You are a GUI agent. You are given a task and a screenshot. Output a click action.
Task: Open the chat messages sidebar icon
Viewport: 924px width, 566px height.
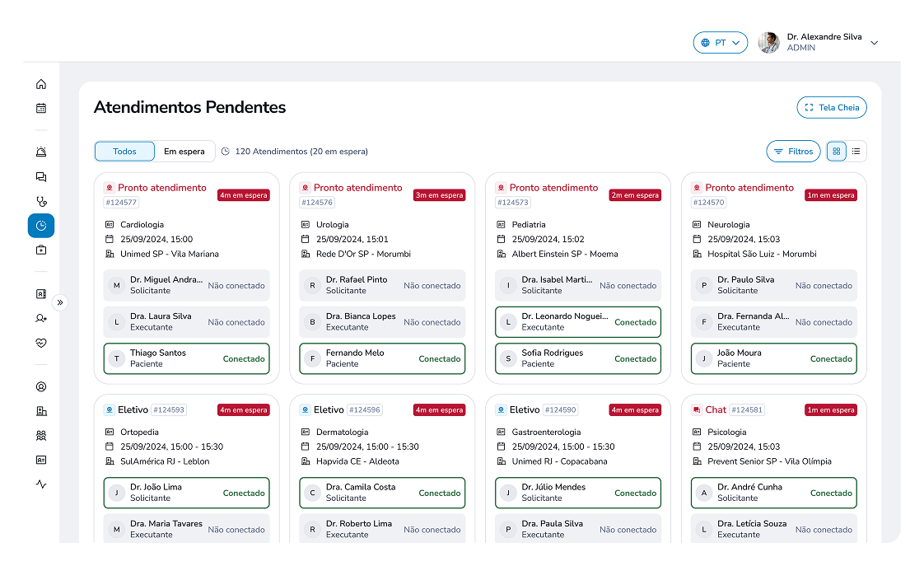point(41,176)
